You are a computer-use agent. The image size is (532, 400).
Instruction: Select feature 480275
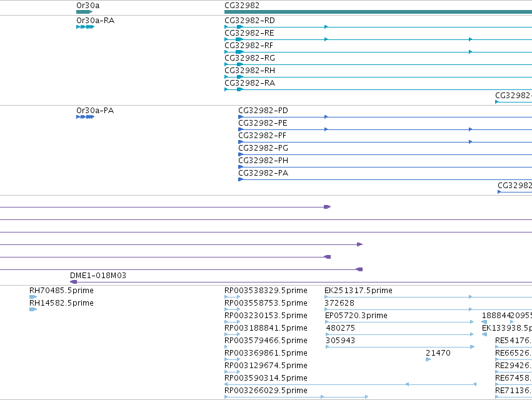click(x=340, y=328)
